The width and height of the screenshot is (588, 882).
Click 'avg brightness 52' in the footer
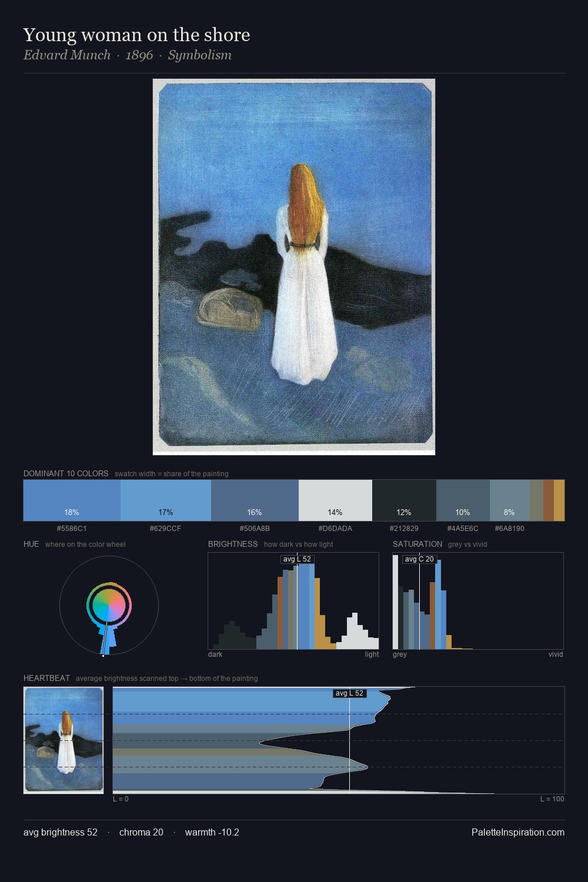tap(61, 833)
